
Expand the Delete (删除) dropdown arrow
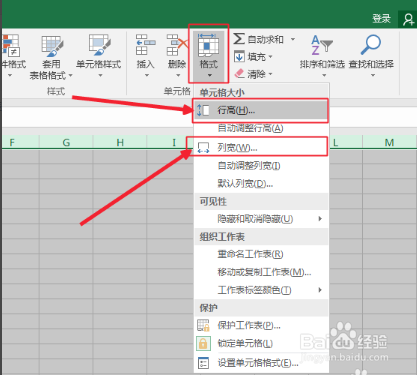click(178, 75)
